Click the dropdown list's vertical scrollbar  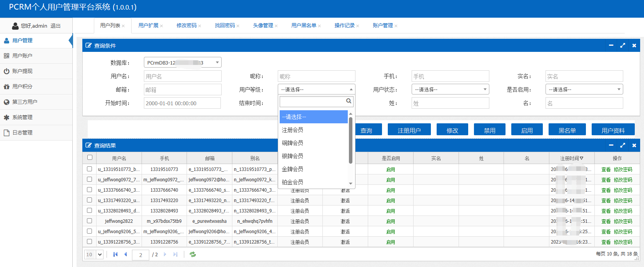(350, 140)
